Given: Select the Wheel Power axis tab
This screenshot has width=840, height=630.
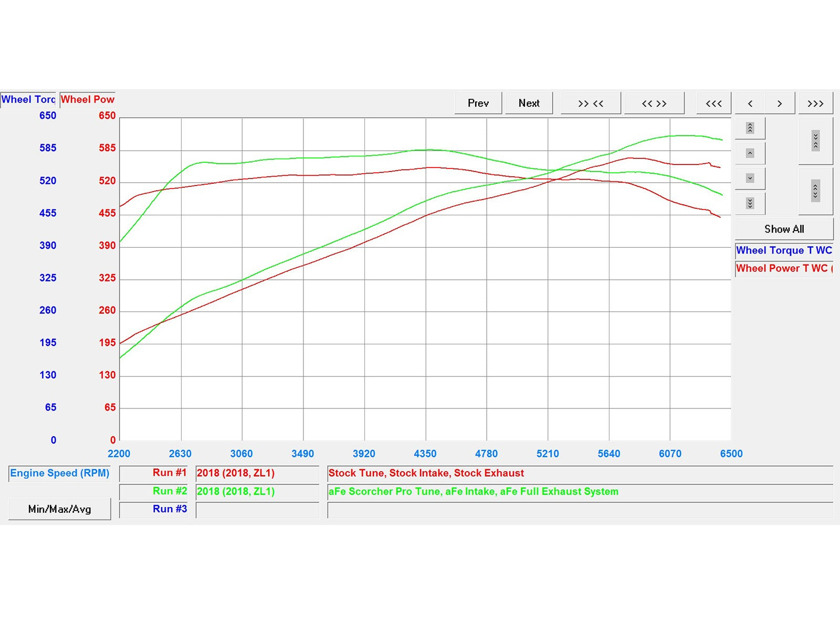Looking at the screenshot, I should click(x=87, y=99).
